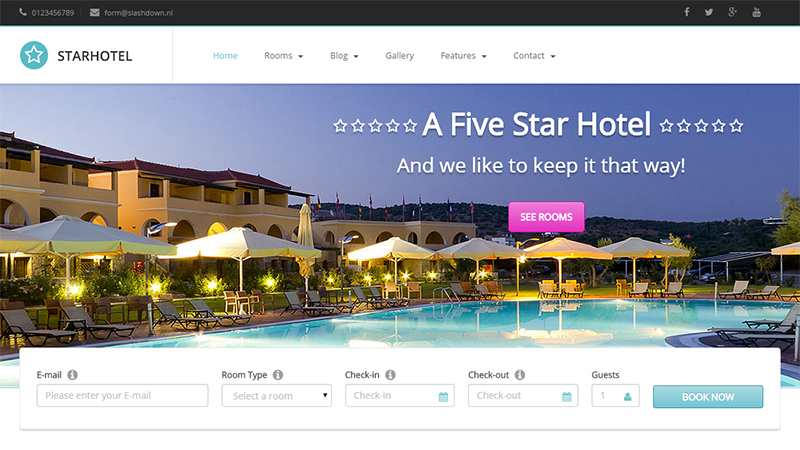This screenshot has height=450, width=800.
Task: Click the E-mail info icon
Action: tap(72, 375)
